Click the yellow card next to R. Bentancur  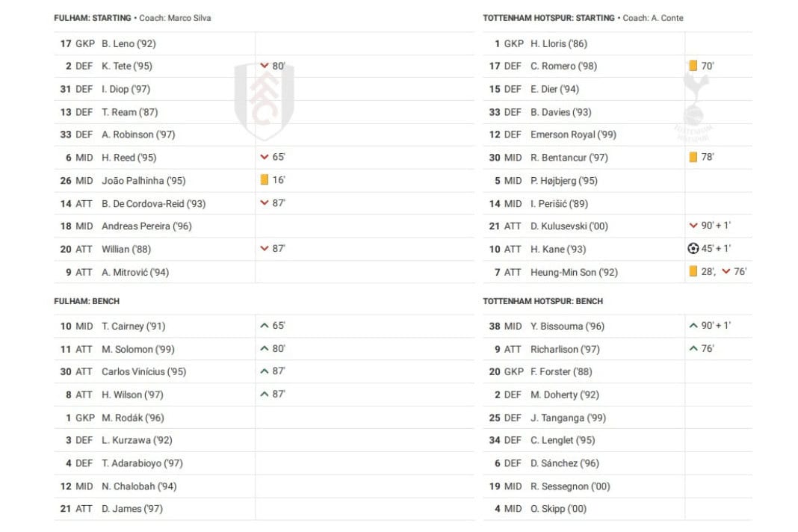pyautogui.click(x=693, y=157)
